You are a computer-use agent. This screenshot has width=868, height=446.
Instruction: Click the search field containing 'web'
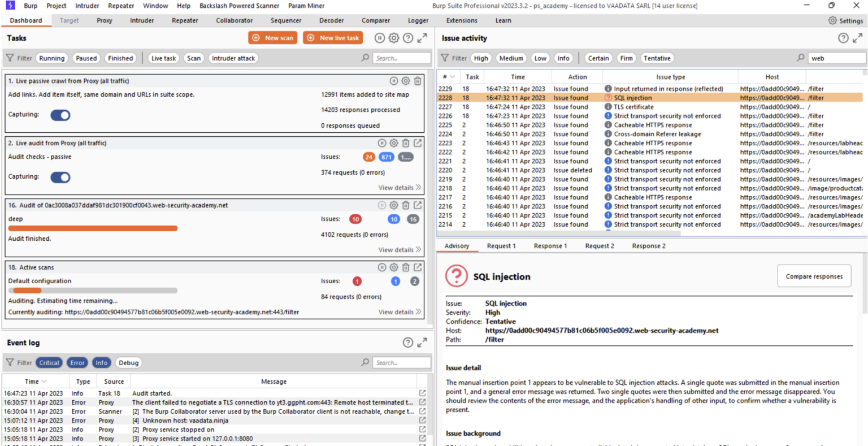pos(836,58)
